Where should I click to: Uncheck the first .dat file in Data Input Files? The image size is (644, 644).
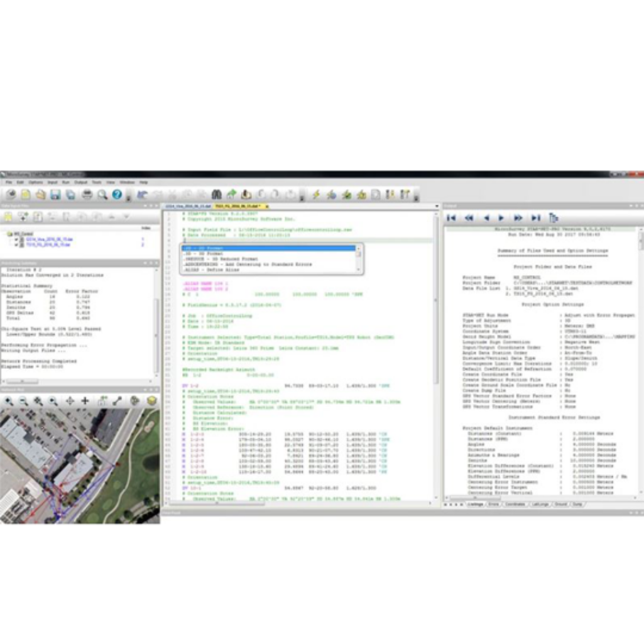pos(18,239)
